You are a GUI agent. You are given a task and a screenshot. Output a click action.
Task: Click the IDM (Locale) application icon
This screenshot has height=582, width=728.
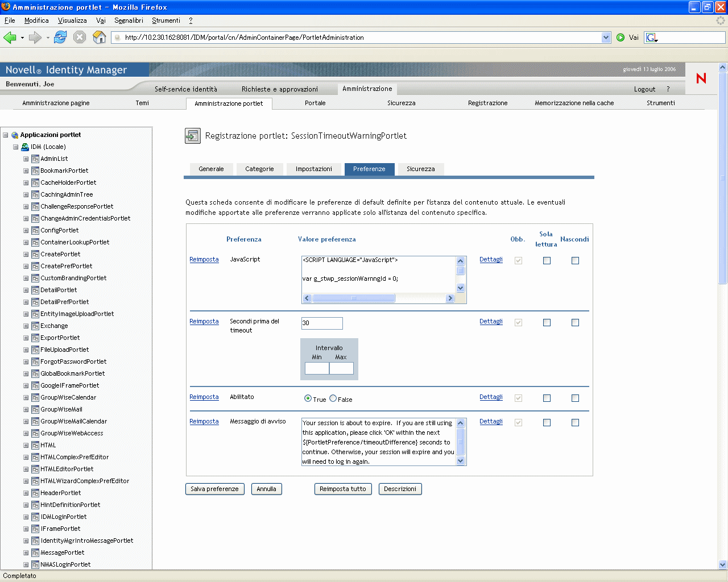25,147
